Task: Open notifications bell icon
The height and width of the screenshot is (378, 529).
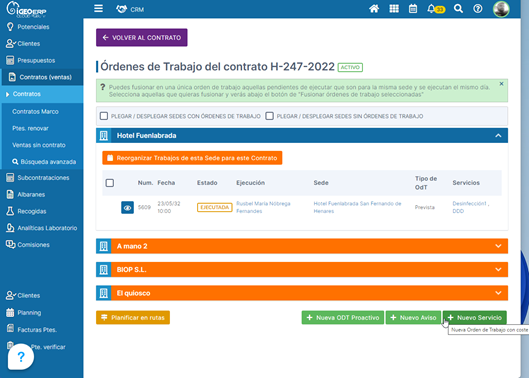Action: [431, 9]
